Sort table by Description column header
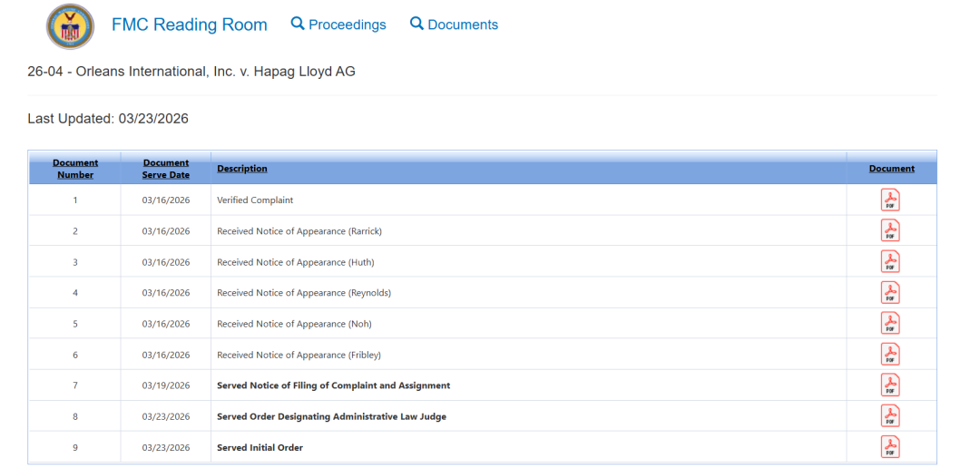Image resolution: width=980 pixels, height=468 pixels. pyautogui.click(x=242, y=169)
